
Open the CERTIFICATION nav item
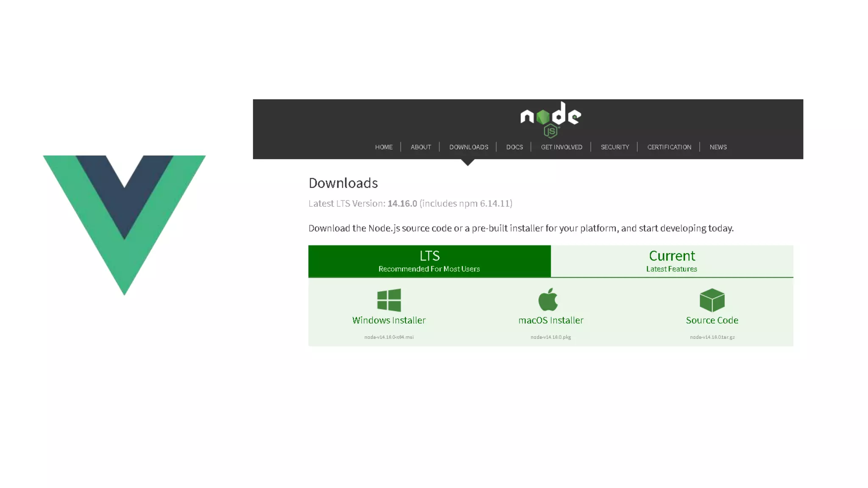pos(669,147)
